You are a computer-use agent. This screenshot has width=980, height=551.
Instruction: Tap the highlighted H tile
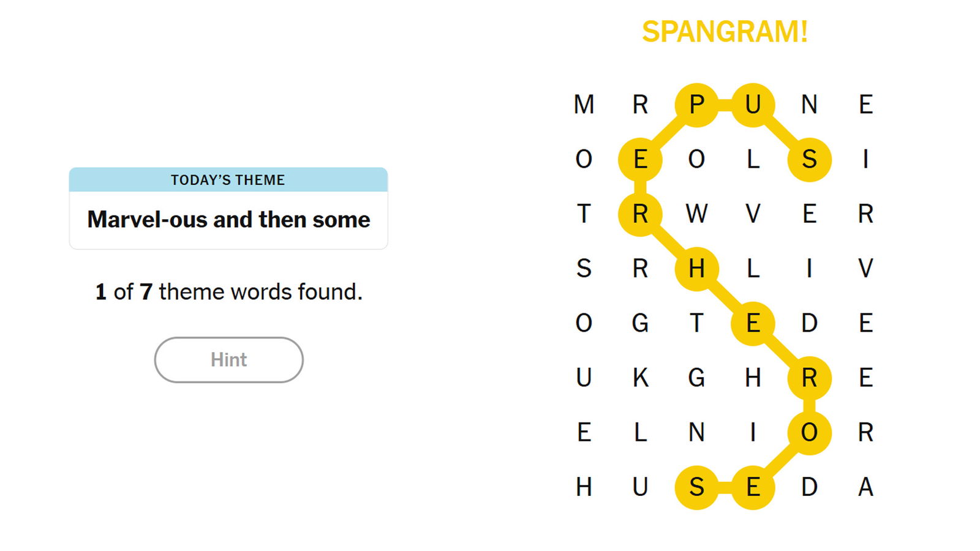point(696,269)
